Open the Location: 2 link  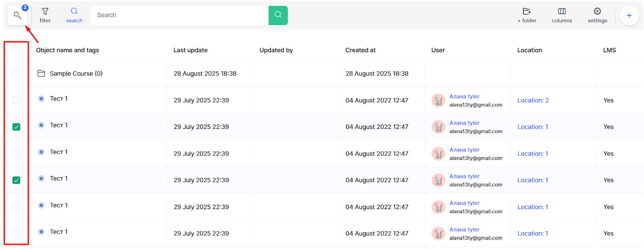click(x=533, y=100)
